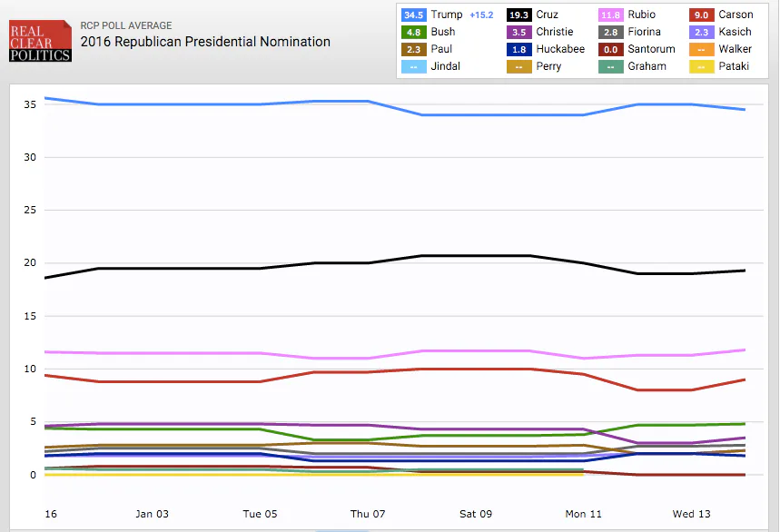Select the Pataki legend label
Viewport: 780px width, 532px height.
(734, 66)
